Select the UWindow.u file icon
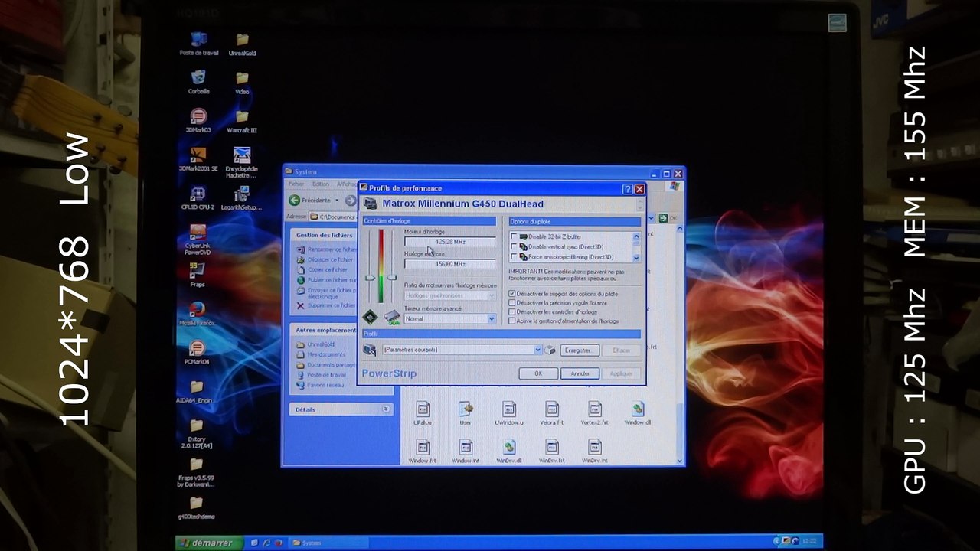This screenshot has width=980, height=551. coord(508,413)
